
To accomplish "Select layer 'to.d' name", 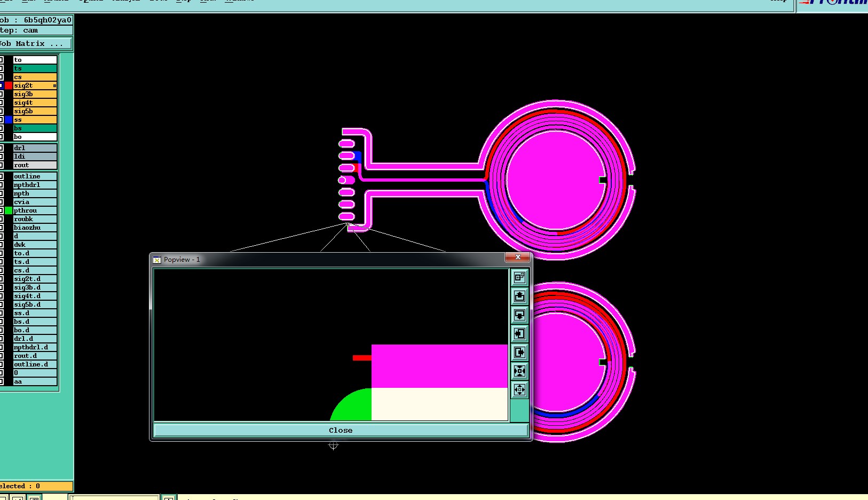I will (35, 253).
